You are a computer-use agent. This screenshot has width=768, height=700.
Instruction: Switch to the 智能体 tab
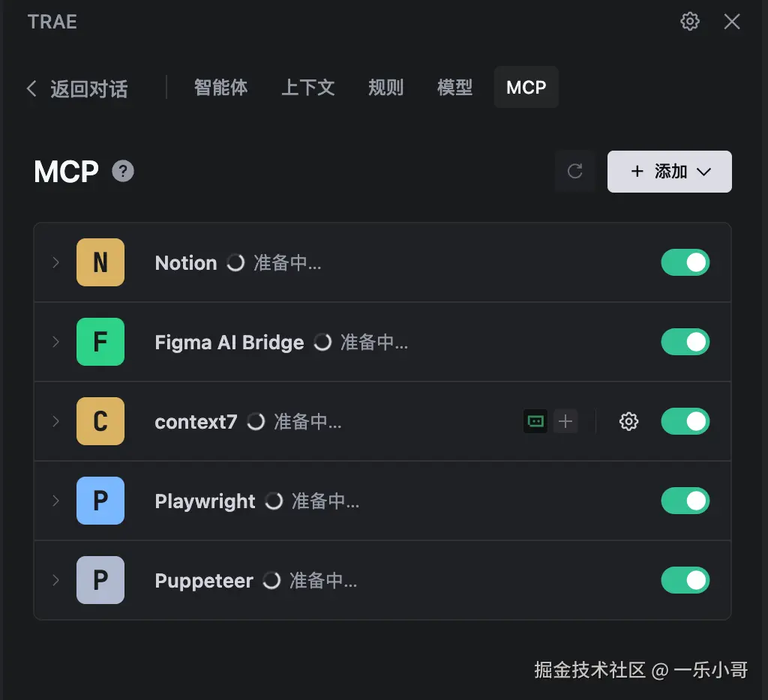tap(220, 88)
